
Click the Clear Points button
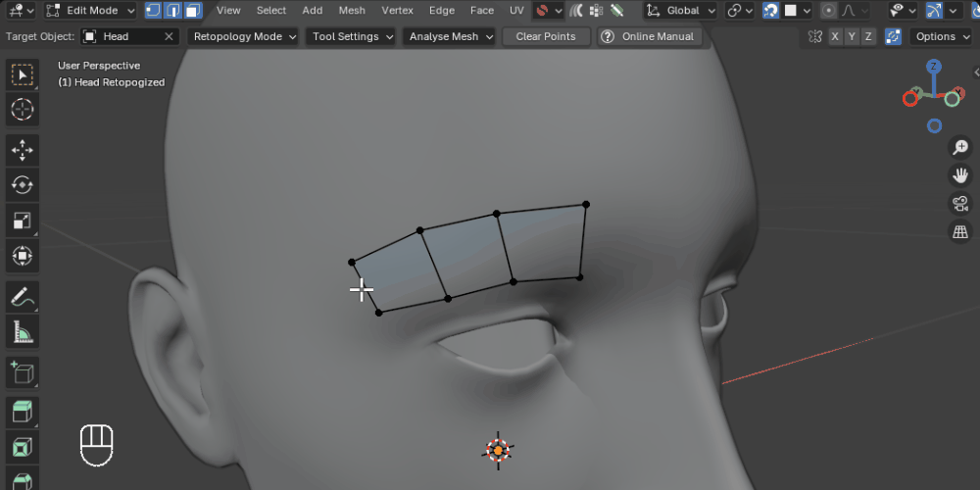(546, 36)
